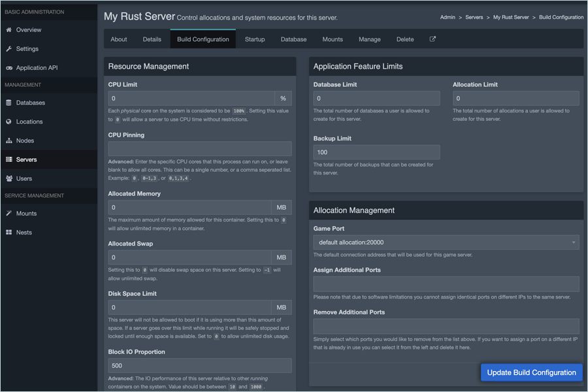Screen dimensions: 588x392
Task: Click the Settings wrench icon
Action: click(9, 49)
